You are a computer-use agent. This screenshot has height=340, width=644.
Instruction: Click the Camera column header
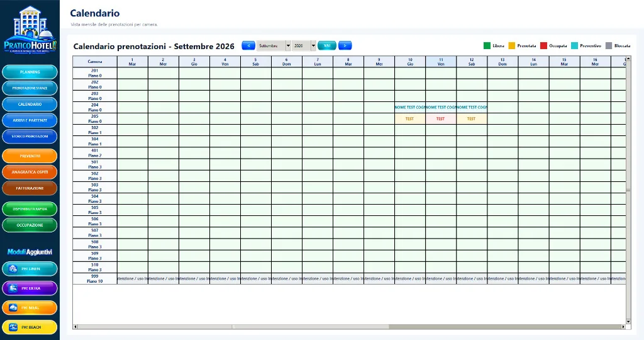pyautogui.click(x=95, y=62)
